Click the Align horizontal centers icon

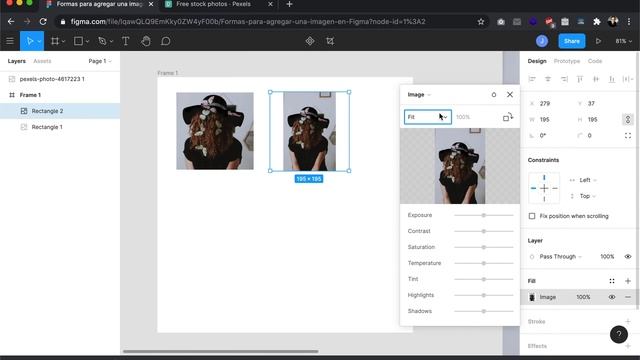(548, 79)
